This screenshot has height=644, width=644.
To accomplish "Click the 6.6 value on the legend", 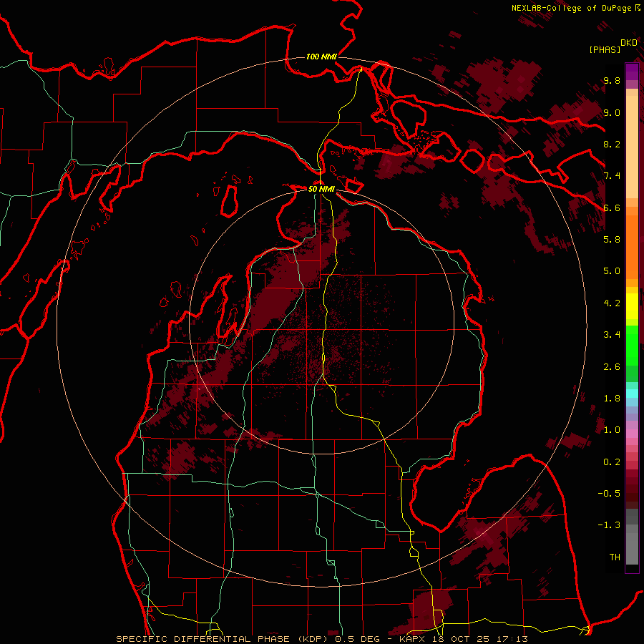I will [x=612, y=208].
